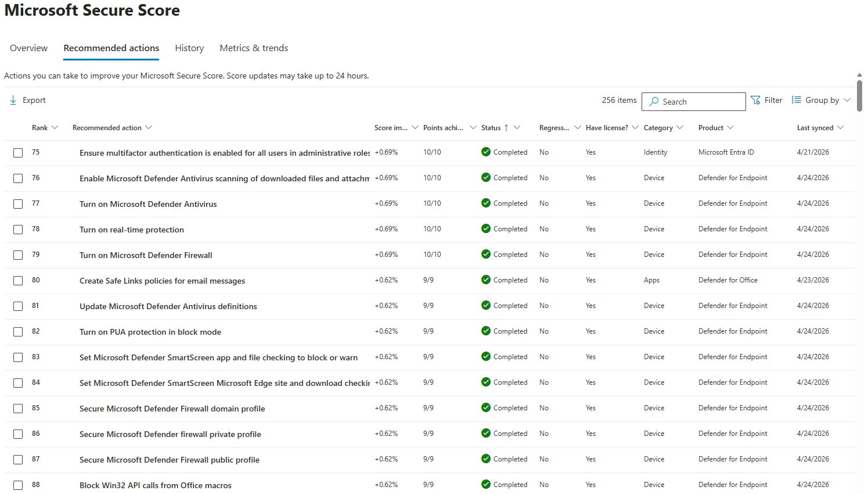This screenshot has width=868, height=494.
Task: Open the Score impact column dropdown chevron
Action: coord(415,128)
